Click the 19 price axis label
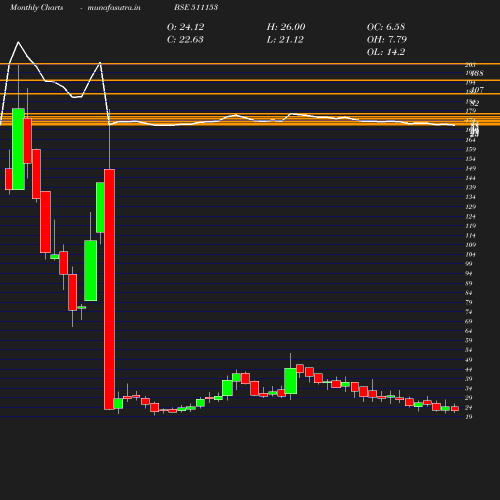 (469, 417)
